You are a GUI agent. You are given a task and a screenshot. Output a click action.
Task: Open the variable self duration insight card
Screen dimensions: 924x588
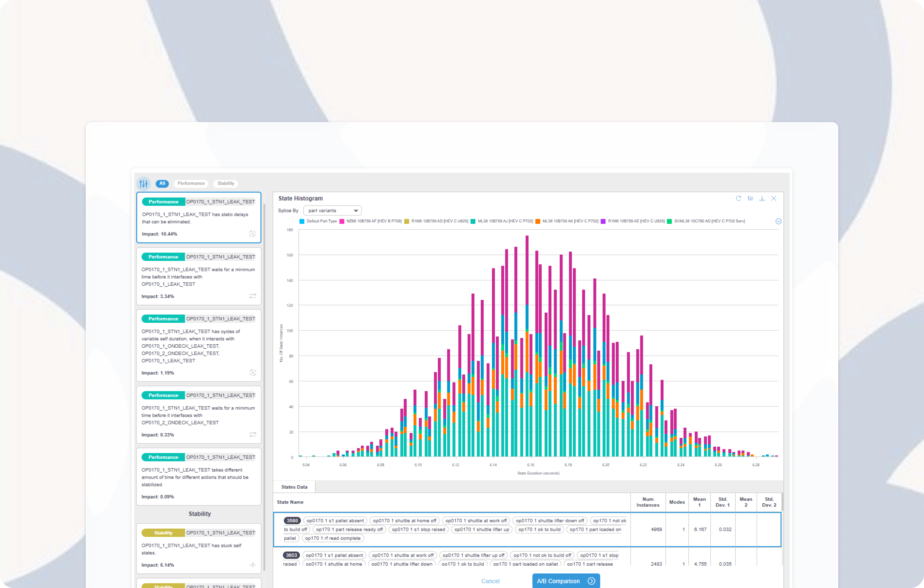199,345
